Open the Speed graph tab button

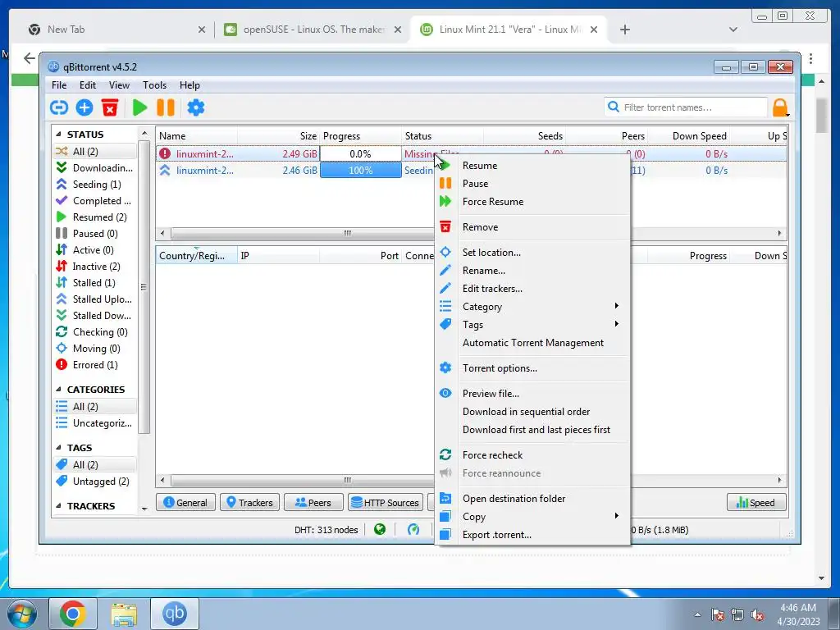[x=756, y=503]
